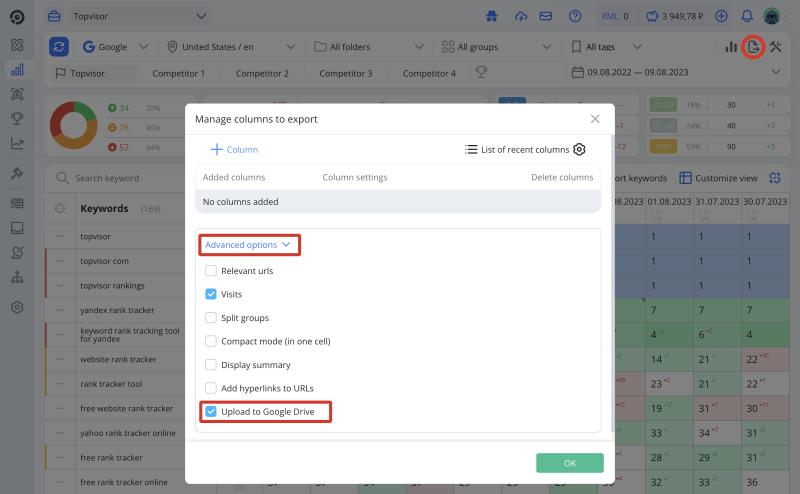Open the All tags dropdown
The width and height of the screenshot is (800, 494).
click(x=606, y=47)
